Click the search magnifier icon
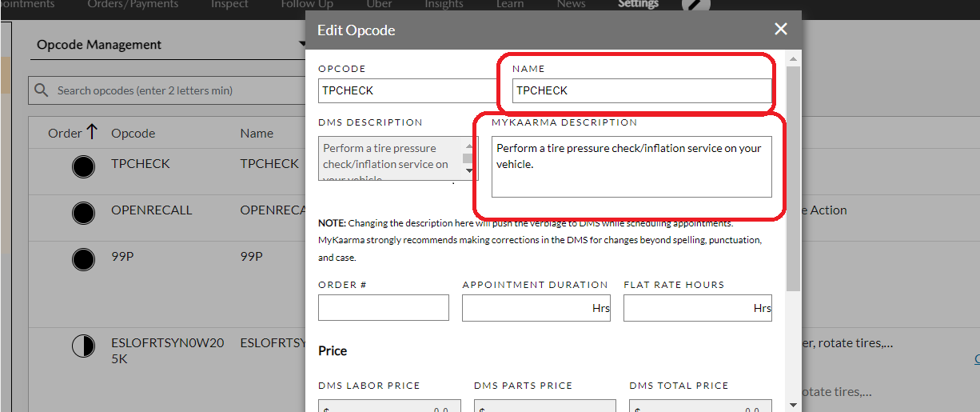Image resolution: width=980 pixels, height=412 pixels. pos(42,90)
